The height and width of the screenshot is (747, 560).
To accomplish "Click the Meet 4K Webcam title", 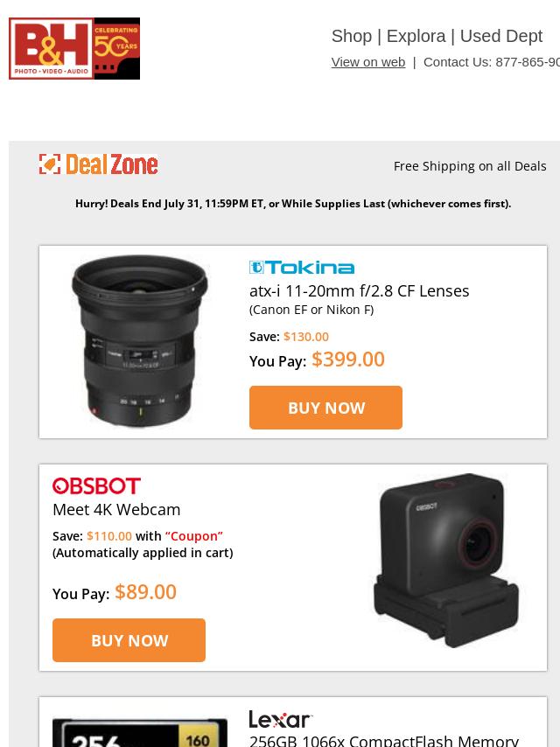I will (116, 510).
